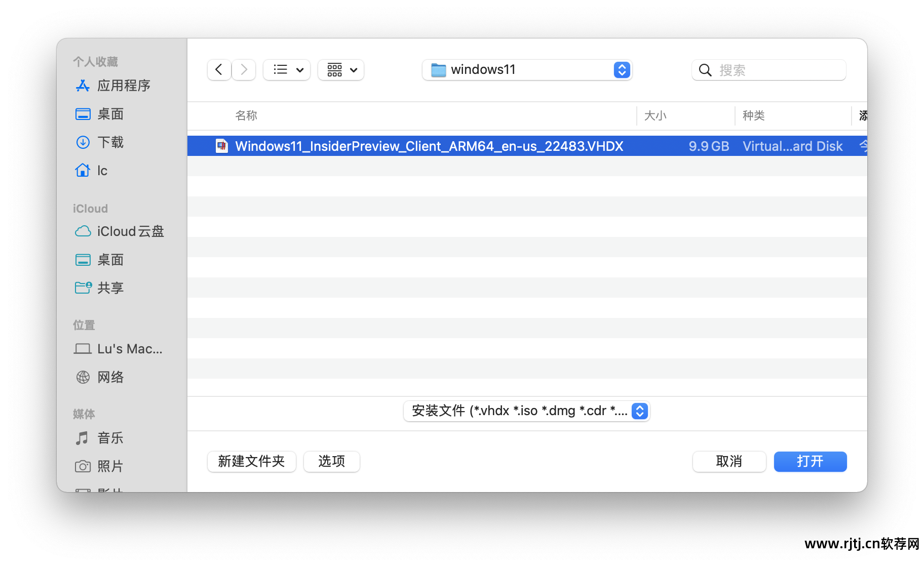Click Options (选项) button

(x=332, y=461)
